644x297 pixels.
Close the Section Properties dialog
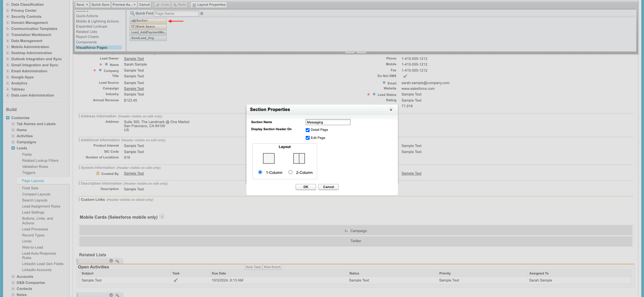coord(391,110)
